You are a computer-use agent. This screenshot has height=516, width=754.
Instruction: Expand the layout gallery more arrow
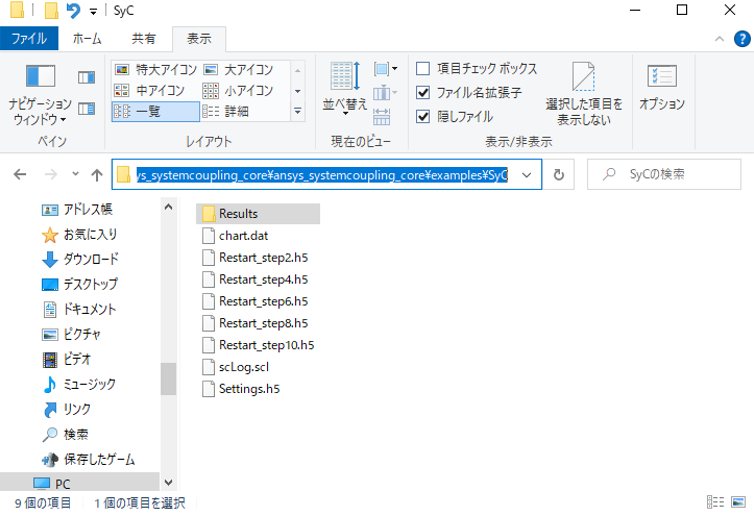click(297, 111)
